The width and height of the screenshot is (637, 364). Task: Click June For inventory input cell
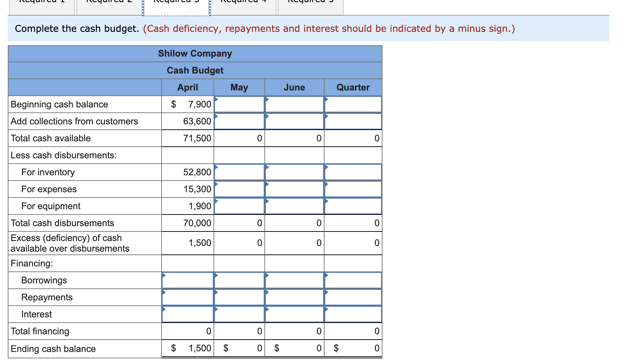pyautogui.click(x=294, y=172)
